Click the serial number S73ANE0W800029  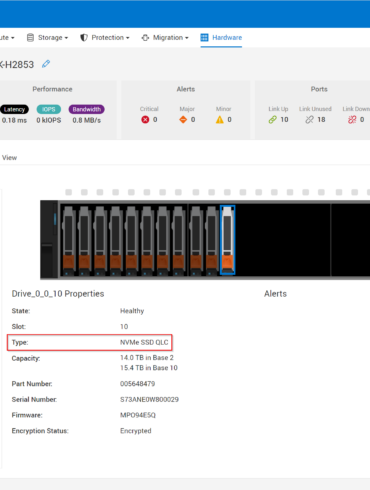point(149,399)
